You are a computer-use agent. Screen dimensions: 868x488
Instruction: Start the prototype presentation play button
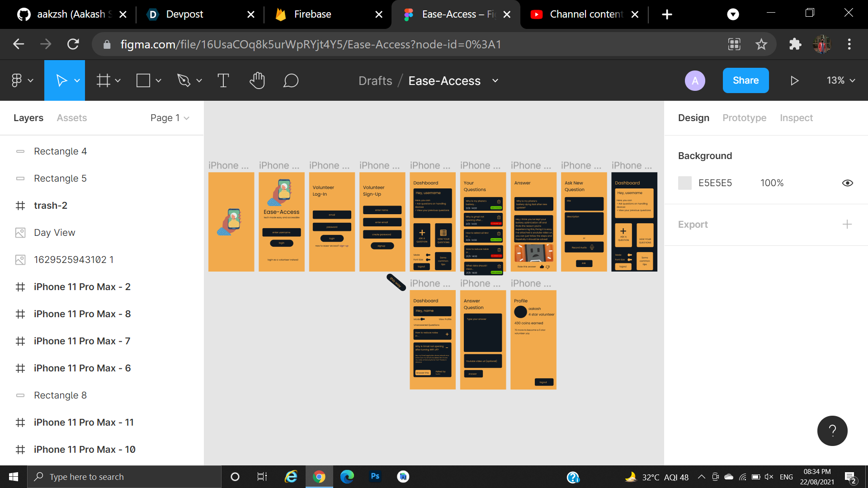coord(794,80)
